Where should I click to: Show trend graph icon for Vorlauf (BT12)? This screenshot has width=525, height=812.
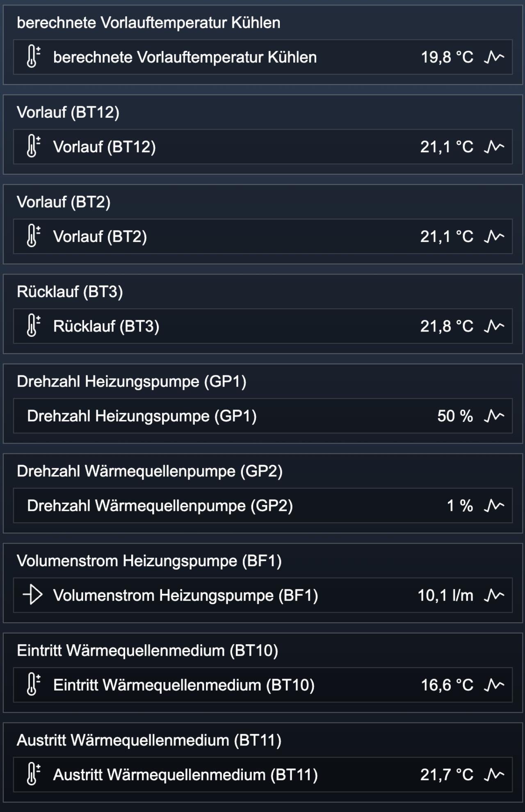tap(494, 146)
